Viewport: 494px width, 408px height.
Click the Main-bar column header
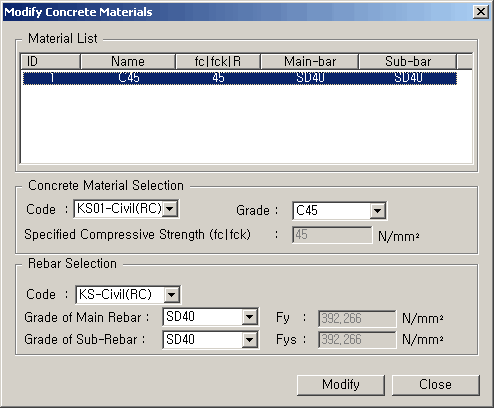310,62
